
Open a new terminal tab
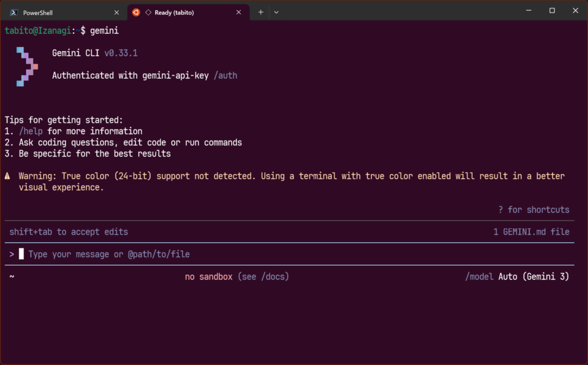pos(261,13)
